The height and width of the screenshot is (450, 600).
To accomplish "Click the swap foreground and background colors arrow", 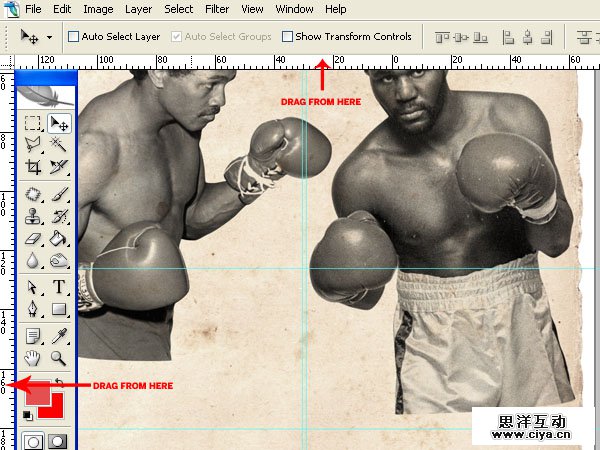I will [x=58, y=382].
